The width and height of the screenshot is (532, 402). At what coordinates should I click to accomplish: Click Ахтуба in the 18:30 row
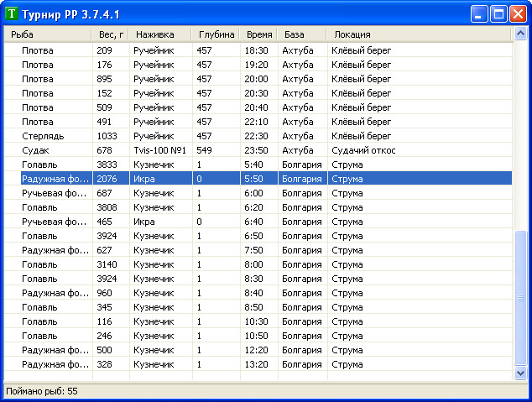click(298, 50)
